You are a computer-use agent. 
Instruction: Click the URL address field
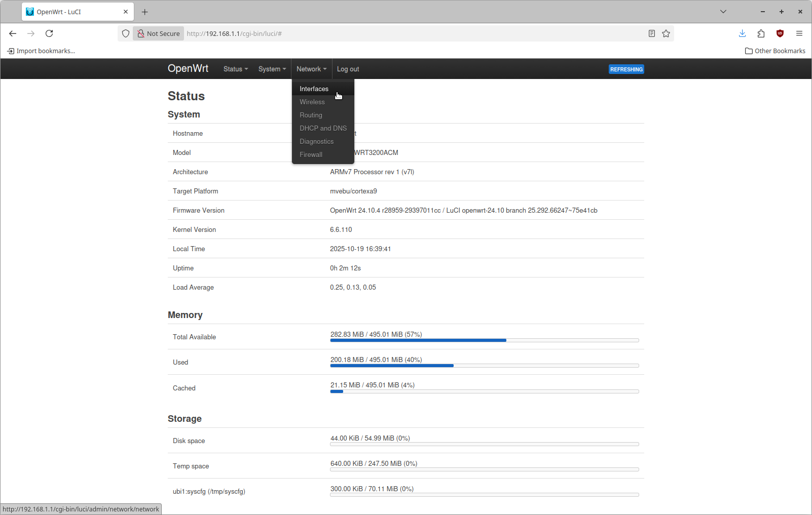[x=405, y=33]
